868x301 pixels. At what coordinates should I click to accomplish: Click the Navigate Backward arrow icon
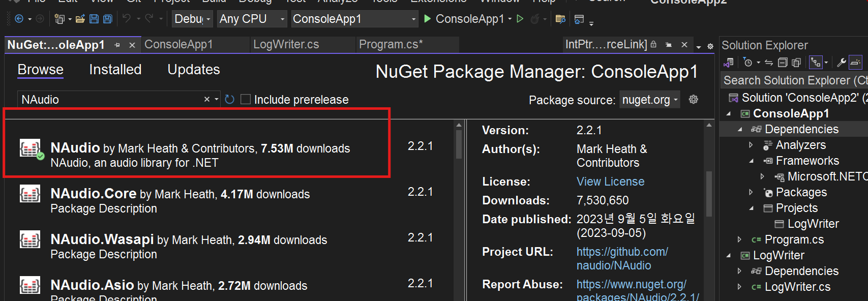19,19
